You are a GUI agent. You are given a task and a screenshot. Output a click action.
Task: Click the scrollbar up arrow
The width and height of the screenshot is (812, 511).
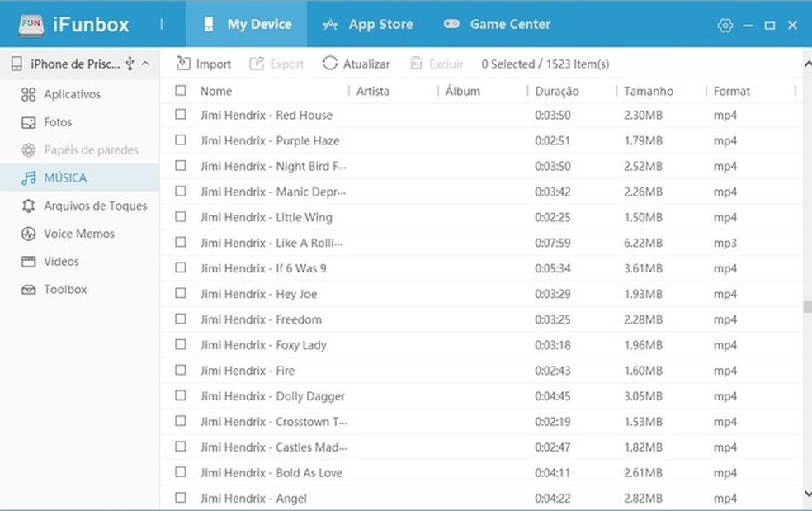coord(808,64)
